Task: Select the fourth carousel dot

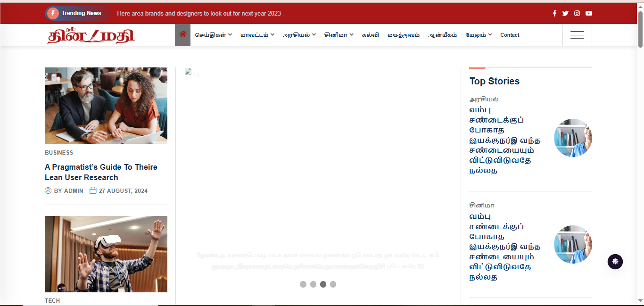Action: click(333, 284)
